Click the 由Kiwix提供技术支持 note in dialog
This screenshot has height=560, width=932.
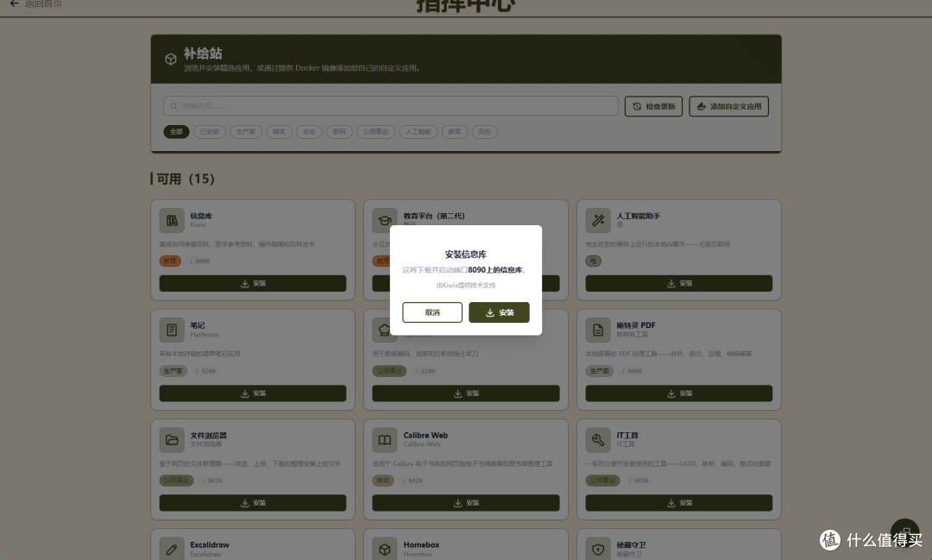pyautogui.click(x=465, y=286)
